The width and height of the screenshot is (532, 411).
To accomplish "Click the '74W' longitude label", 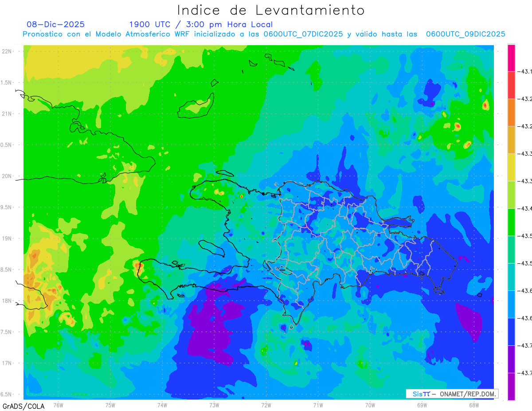I will coord(162,405).
